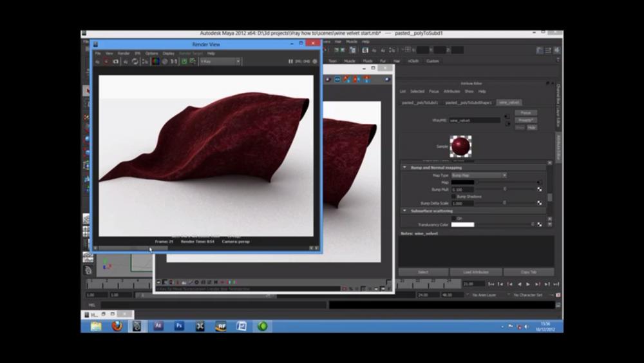Open the renderer selection dropdown in Render View
644x363 pixels.
(220, 61)
